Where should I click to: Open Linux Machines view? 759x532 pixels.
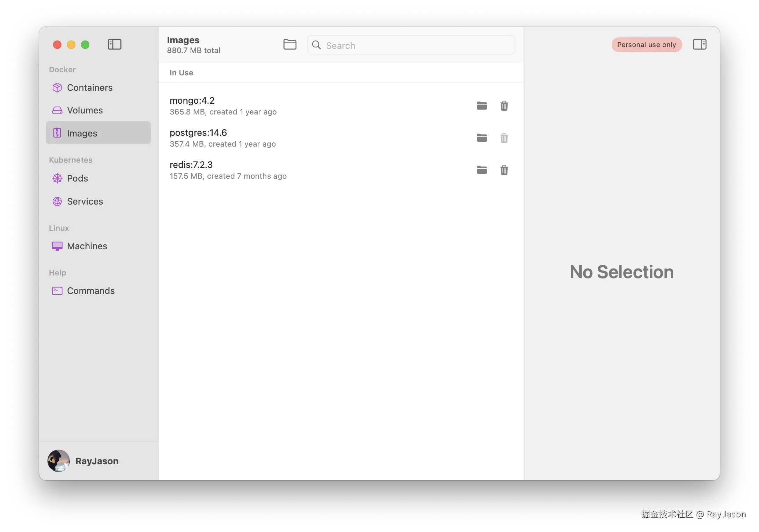pos(87,246)
